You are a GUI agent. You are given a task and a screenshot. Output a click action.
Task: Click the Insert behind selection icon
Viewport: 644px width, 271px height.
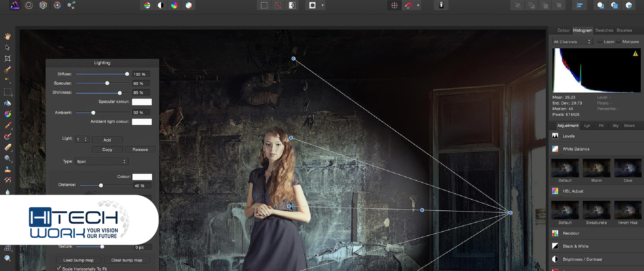click(600, 5)
